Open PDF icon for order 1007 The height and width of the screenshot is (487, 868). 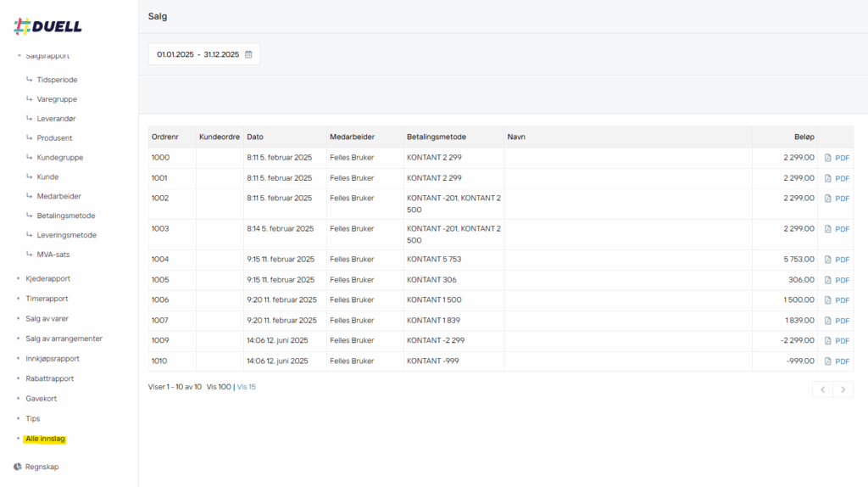[828, 321]
